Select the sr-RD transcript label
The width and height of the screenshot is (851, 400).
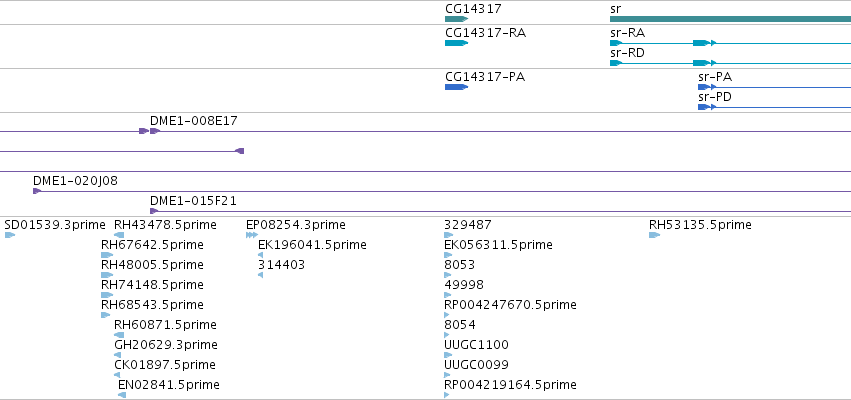point(627,53)
